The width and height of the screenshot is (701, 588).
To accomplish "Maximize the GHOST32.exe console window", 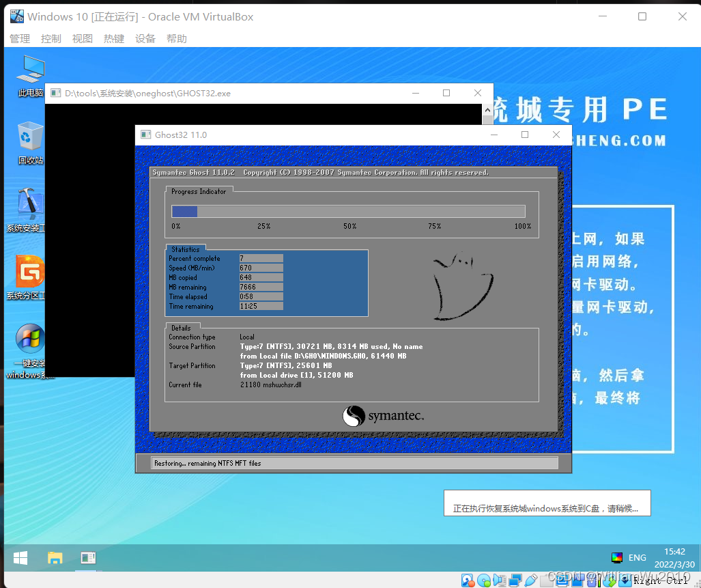I will click(446, 93).
